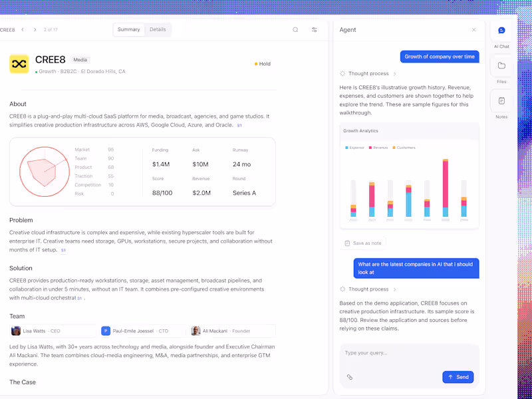
Task: Select the 'Growth of company over time' message
Action: point(440,57)
